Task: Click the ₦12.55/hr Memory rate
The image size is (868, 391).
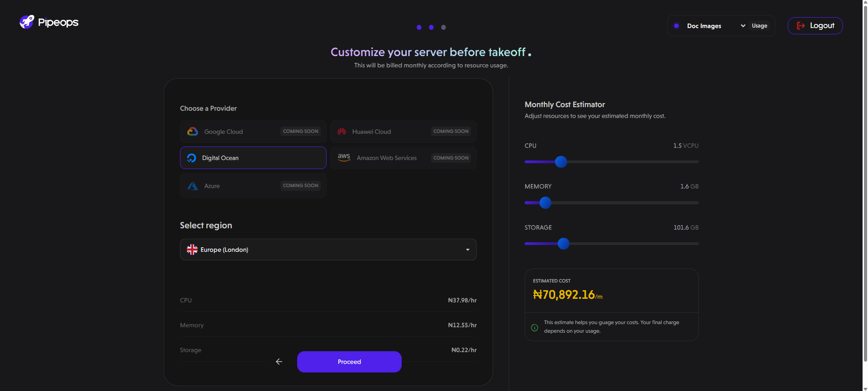Action: [462, 325]
